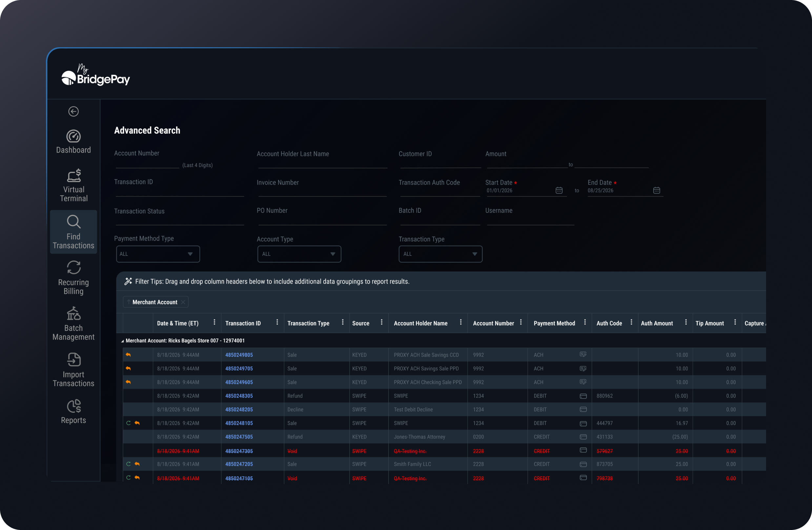This screenshot has width=812, height=530.
Task: Toggle sort direction on Merchant Account chip
Action: 129,302
